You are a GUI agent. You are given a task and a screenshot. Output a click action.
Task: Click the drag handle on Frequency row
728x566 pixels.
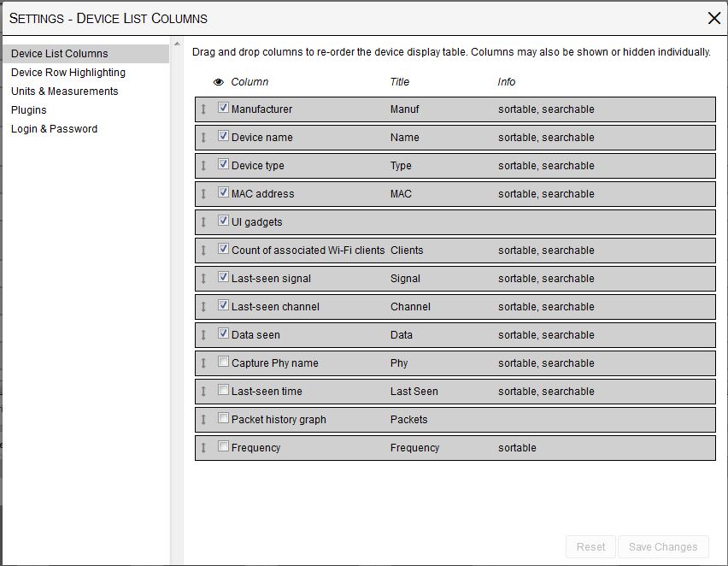coord(203,448)
